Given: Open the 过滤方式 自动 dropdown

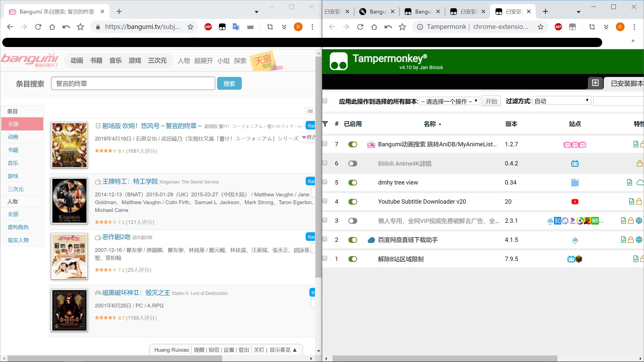Looking at the screenshot, I should (562, 101).
